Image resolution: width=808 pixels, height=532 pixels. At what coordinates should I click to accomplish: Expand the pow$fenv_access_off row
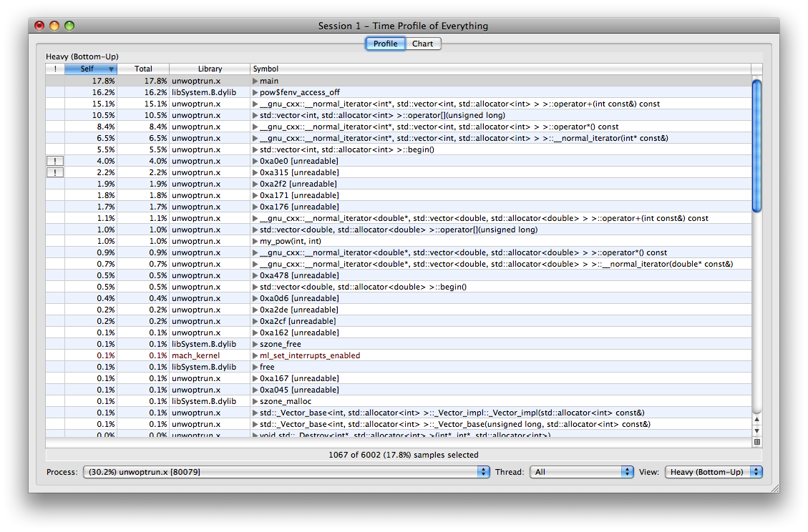pyautogui.click(x=255, y=93)
